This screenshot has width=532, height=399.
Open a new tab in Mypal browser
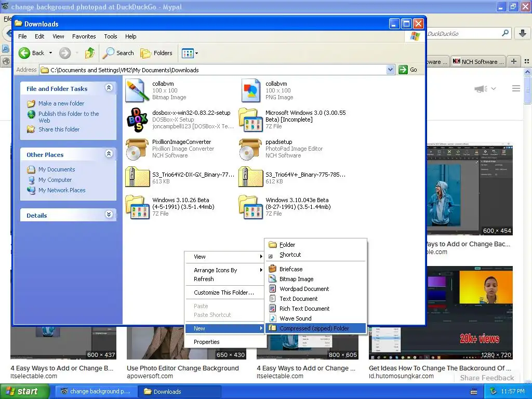[514, 61]
